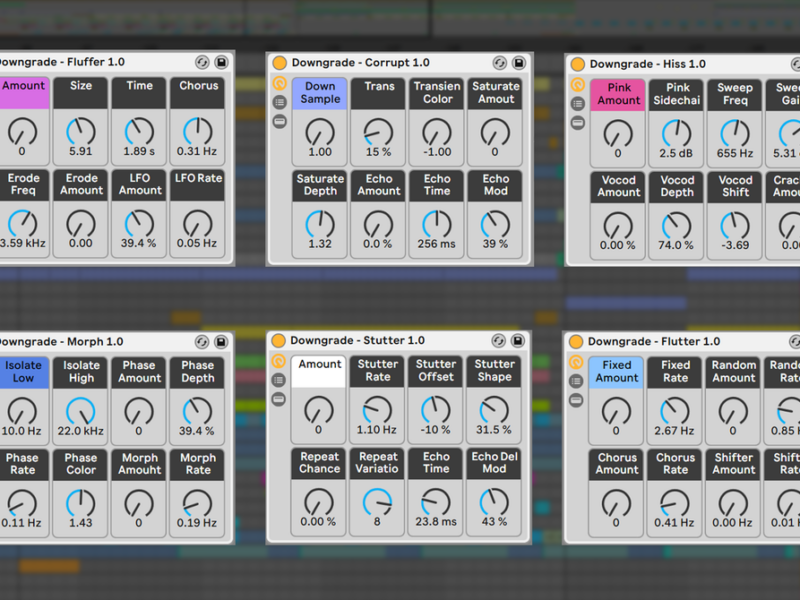Image resolution: width=800 pixels, height=600 pixels.
Task: Click hot-swap icon on Morph 1.0 rack
Action: click(203, 341)
